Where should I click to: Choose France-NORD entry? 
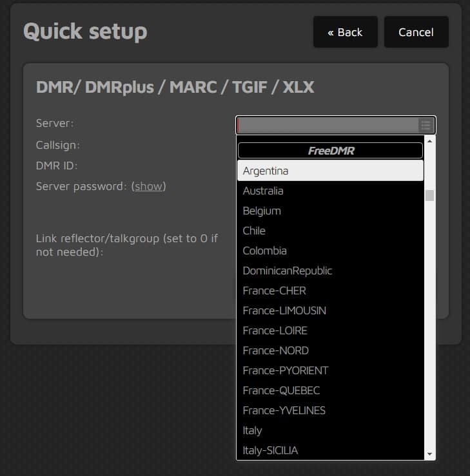330,350
